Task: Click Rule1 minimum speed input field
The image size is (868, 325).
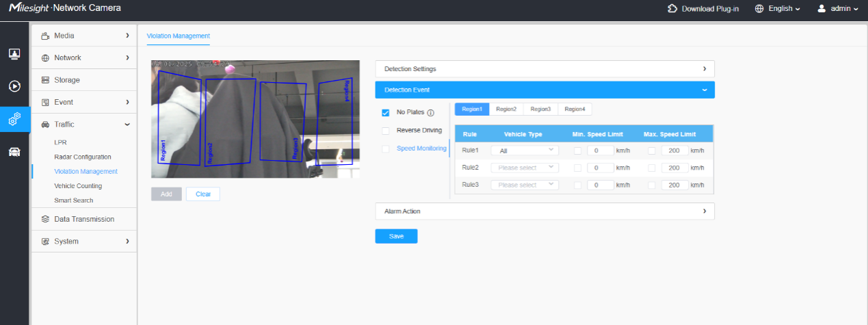Action: [601, 150]
